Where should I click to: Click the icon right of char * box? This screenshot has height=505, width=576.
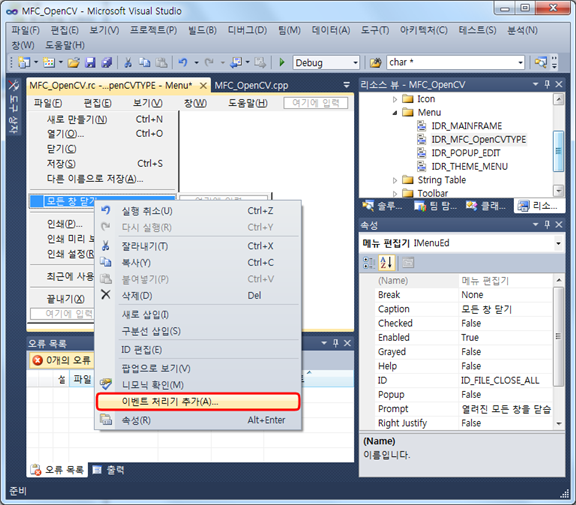(x=540, y=63)
